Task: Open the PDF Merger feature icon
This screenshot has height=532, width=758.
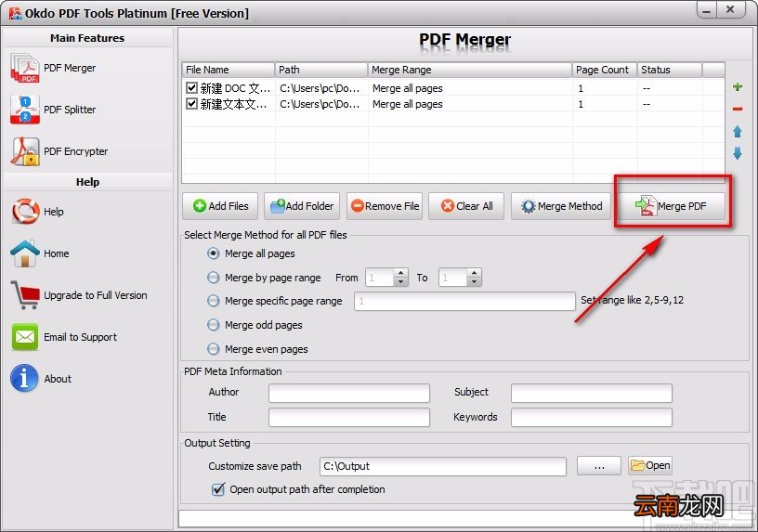Action: click(x=25, y=69)
